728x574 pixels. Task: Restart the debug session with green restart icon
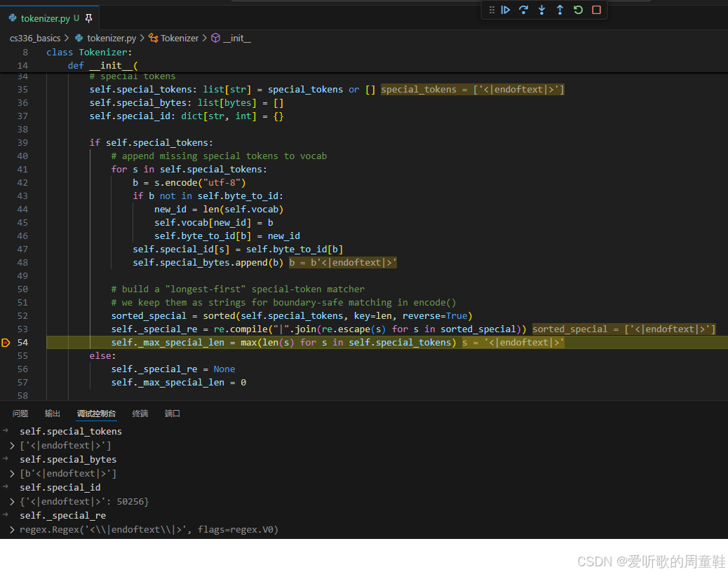(578, 10)
